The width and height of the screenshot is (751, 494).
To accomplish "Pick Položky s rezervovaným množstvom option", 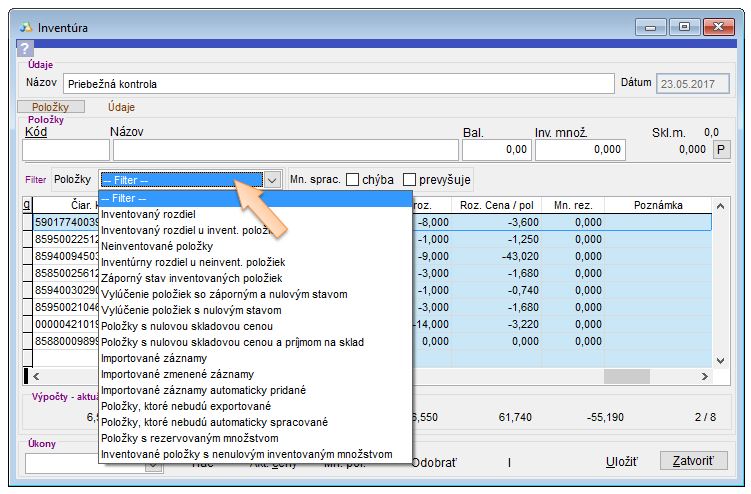I will point(192,438).
